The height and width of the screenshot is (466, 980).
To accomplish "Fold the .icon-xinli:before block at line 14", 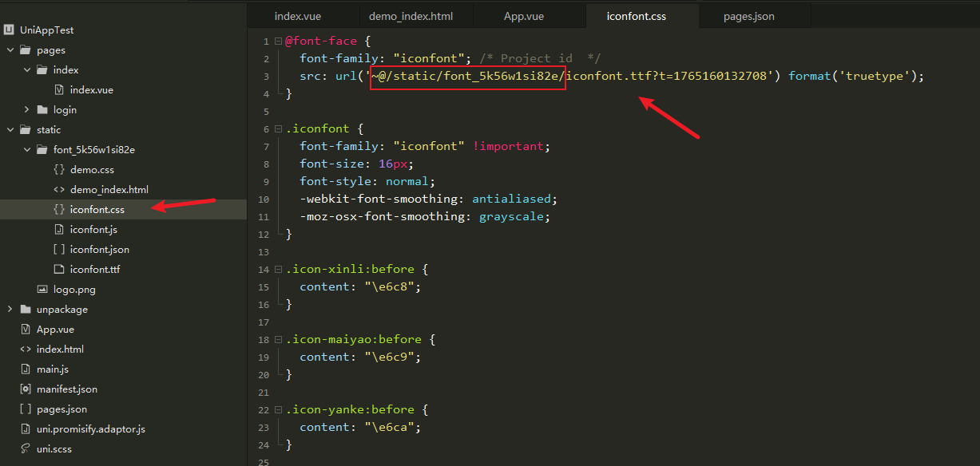I will (278, 269).
